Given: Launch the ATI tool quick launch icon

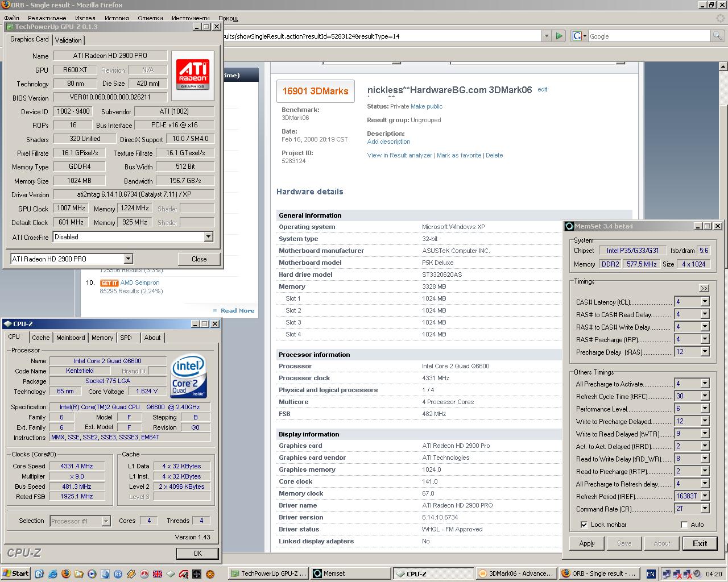Looking at the screenshot, I should point(184,573).
